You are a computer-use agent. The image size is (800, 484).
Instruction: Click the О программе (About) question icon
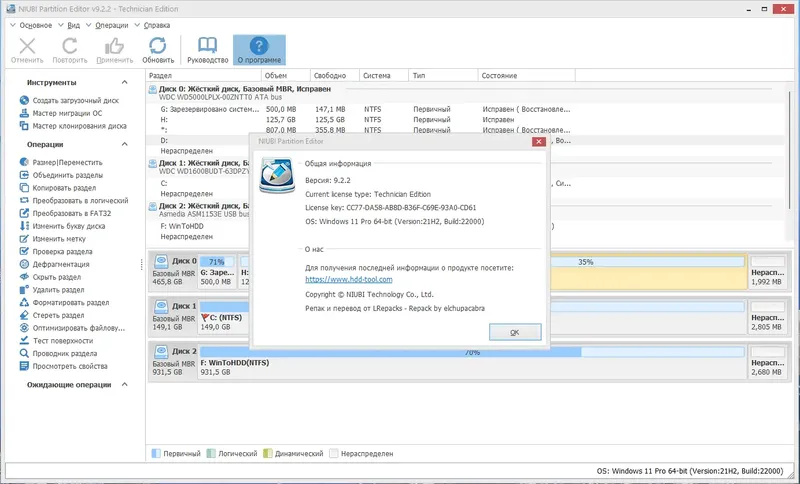(259, 46)
